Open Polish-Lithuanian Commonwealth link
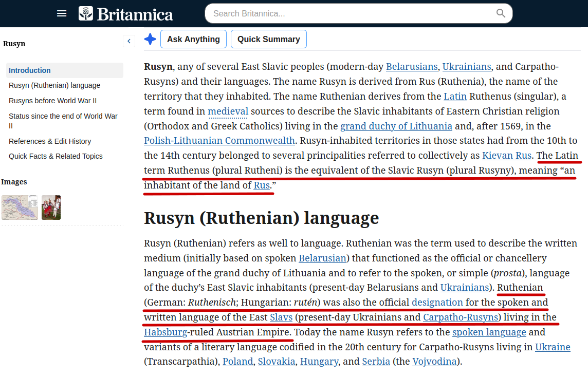588x377 pixels. click(x=219, y=141)
